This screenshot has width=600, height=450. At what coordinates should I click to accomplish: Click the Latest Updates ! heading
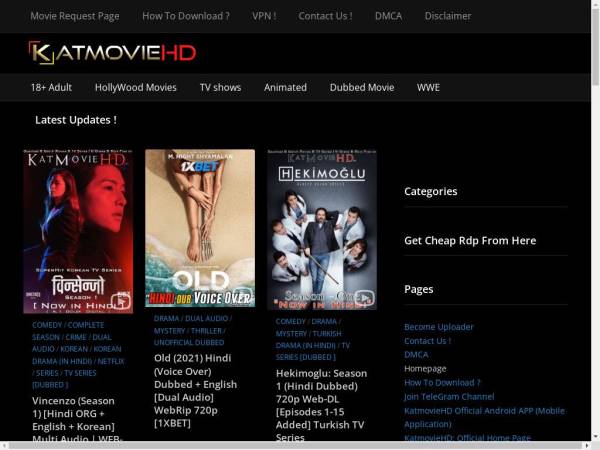point(76,120)
